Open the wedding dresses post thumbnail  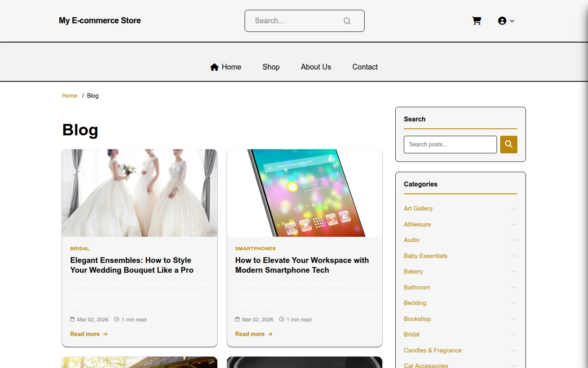(x=140, y=193)
